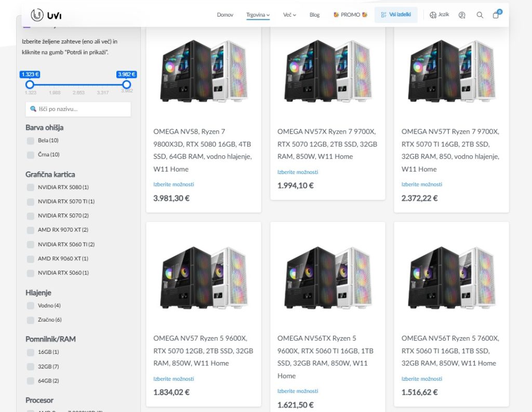This screenshot has height=412, width=532.
Task: Open the OMEGA NV58 product title
Action: pos(203,150)
